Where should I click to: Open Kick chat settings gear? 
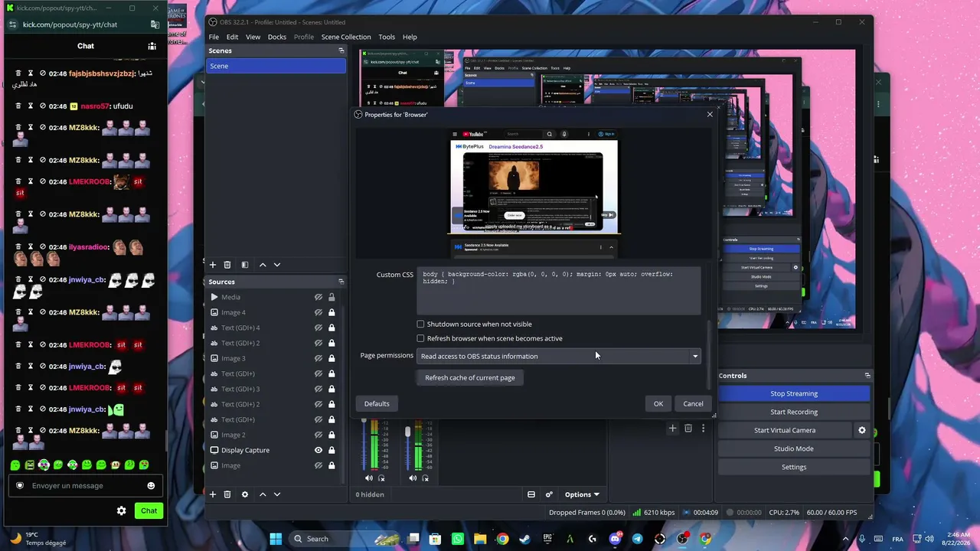point(121,510)
